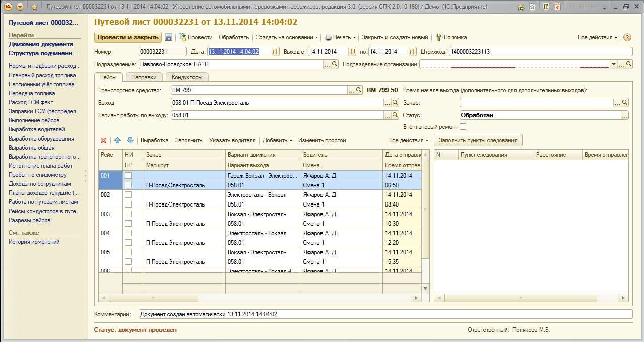Click the wrench Поломка icon
The height and width of the screenshot is (342, 644).
point(438,37)
